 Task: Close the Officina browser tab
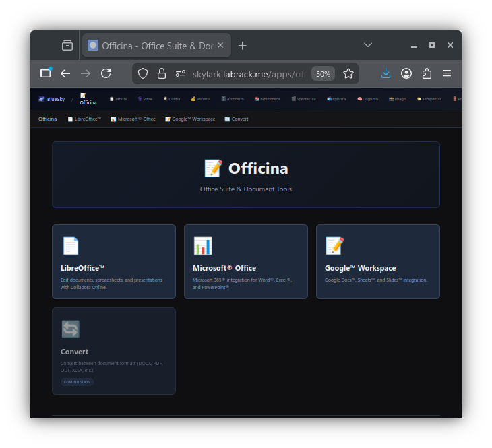click(220, 46)
